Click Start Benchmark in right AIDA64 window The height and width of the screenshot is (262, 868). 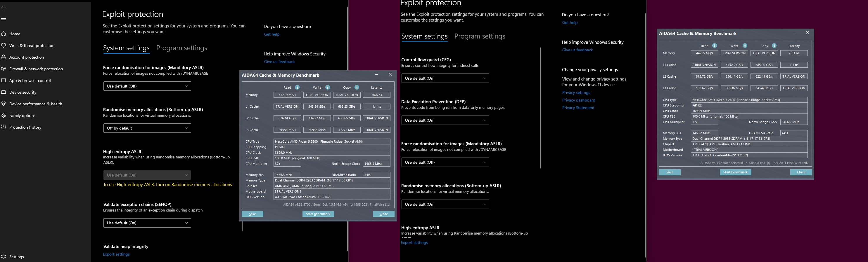(736, 172)
